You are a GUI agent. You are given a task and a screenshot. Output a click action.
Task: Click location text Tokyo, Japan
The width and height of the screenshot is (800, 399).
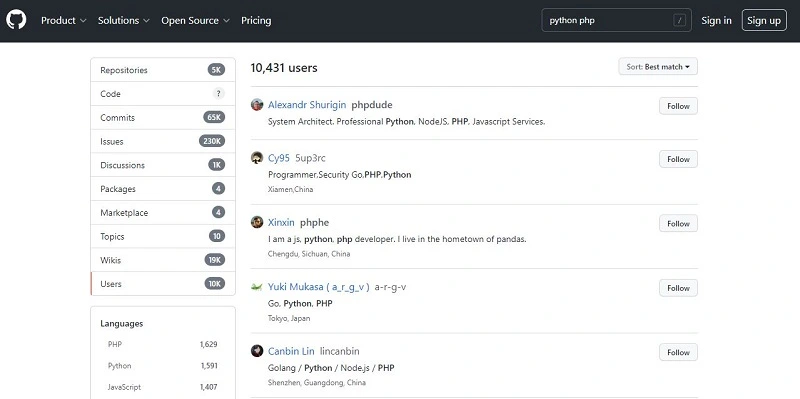click(x=289, y=318)
